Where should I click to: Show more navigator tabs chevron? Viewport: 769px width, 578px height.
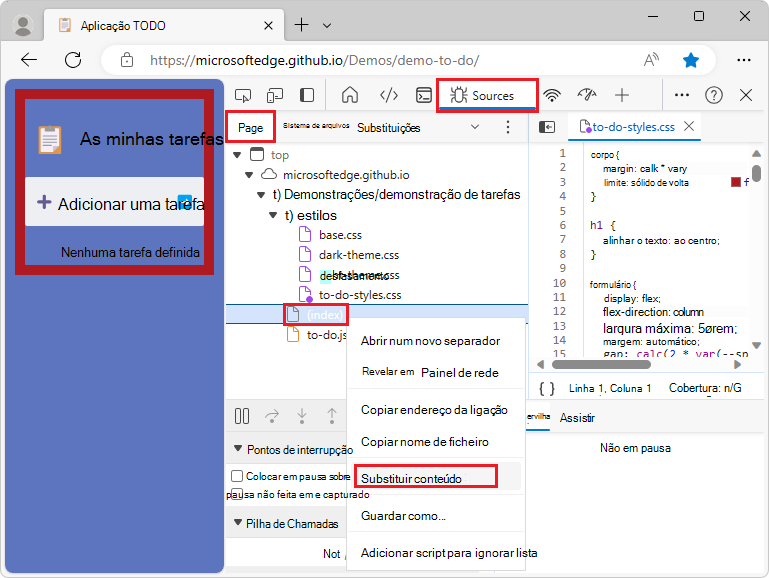[475, 127]
